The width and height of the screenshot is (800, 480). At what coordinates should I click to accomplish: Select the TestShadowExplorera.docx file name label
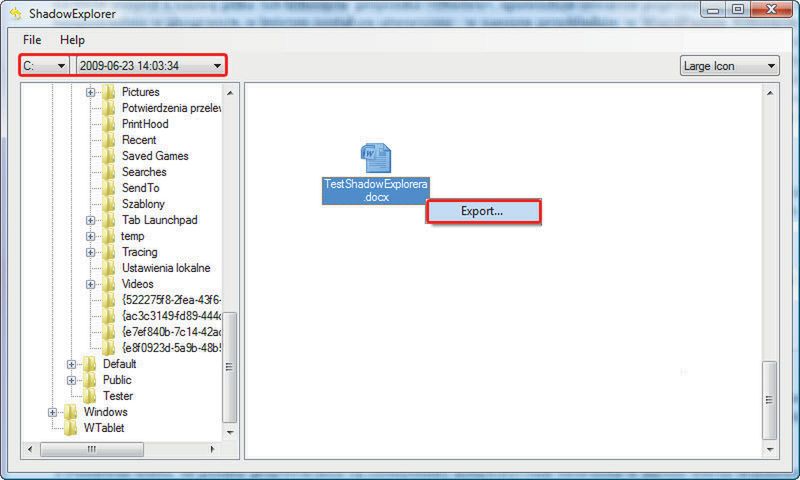pyautogui.click(x=376, y=191)
